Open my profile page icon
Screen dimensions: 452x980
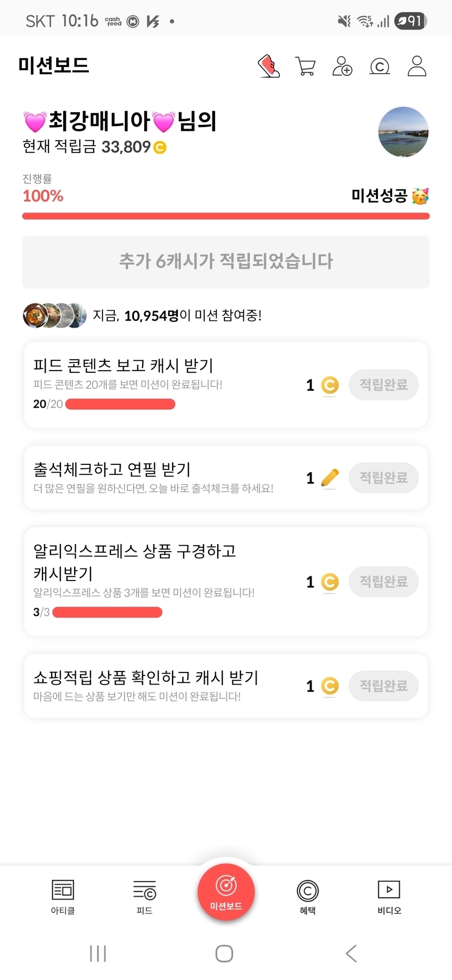pyautogui.click(x=417, y=66)
